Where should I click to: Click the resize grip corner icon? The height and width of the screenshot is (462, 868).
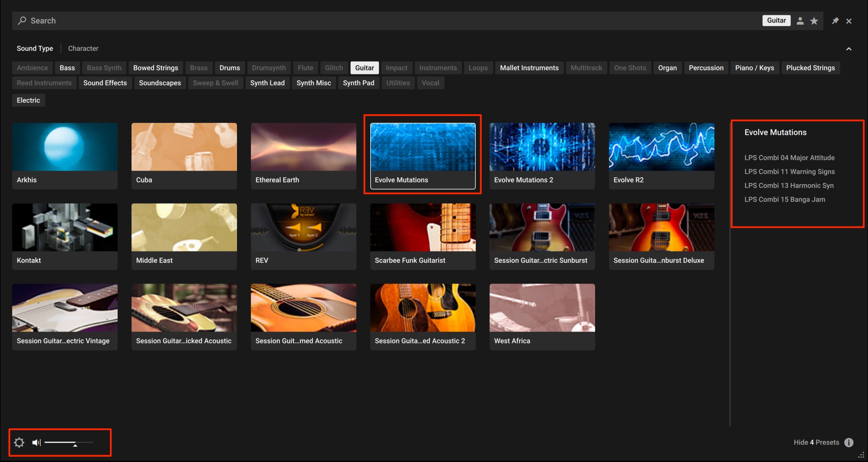[x=861, y=455]
